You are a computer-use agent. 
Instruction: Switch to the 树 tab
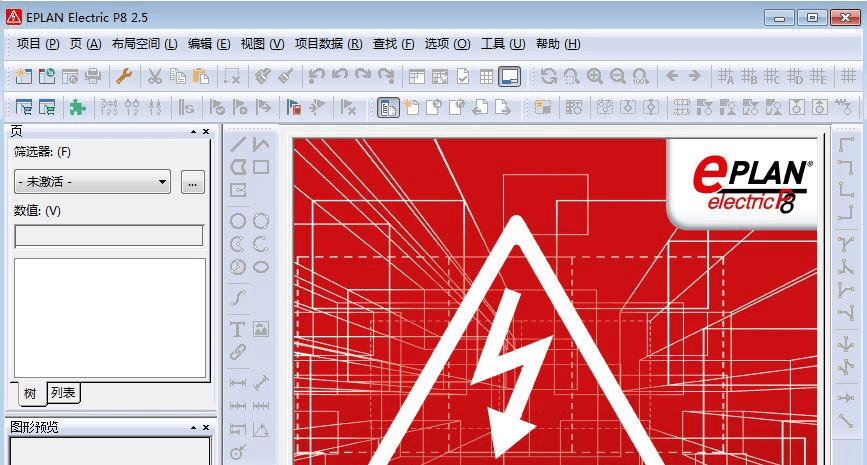29,393
